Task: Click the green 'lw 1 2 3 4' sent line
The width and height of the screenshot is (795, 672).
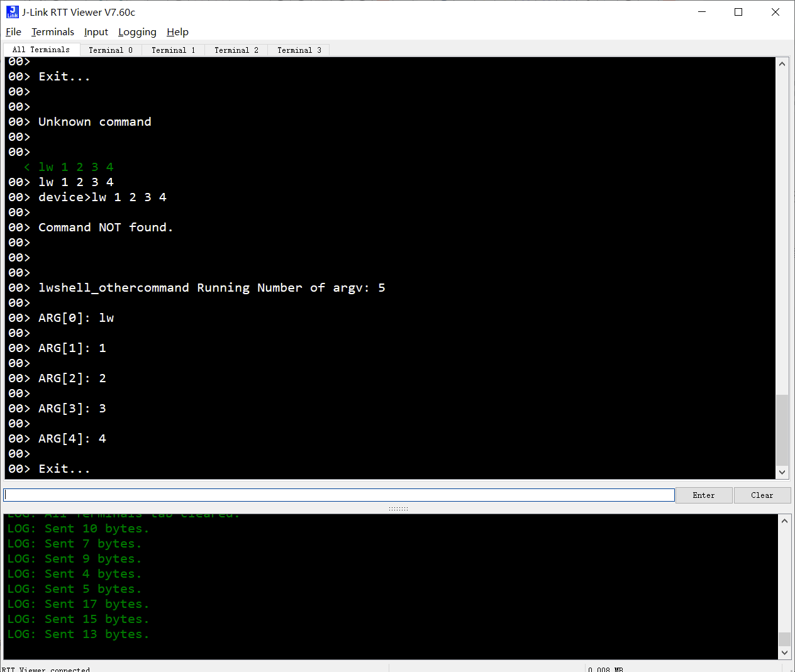Action: [76, 167]
